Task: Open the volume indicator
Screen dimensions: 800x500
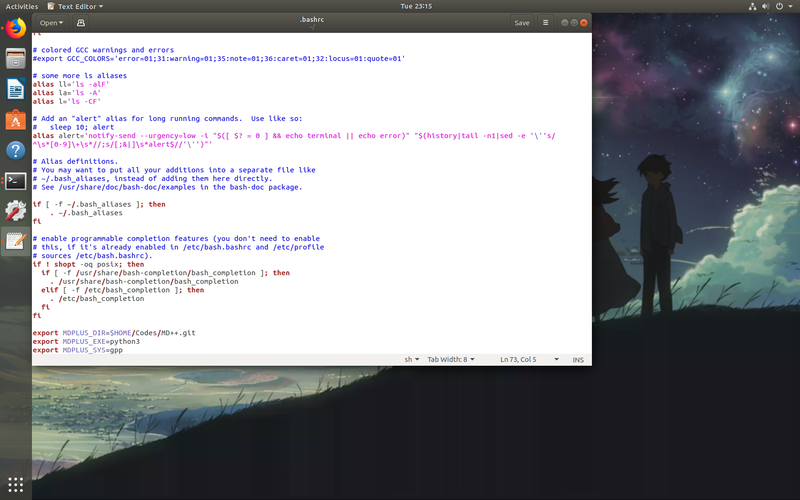Action: (x=765, y=6)
